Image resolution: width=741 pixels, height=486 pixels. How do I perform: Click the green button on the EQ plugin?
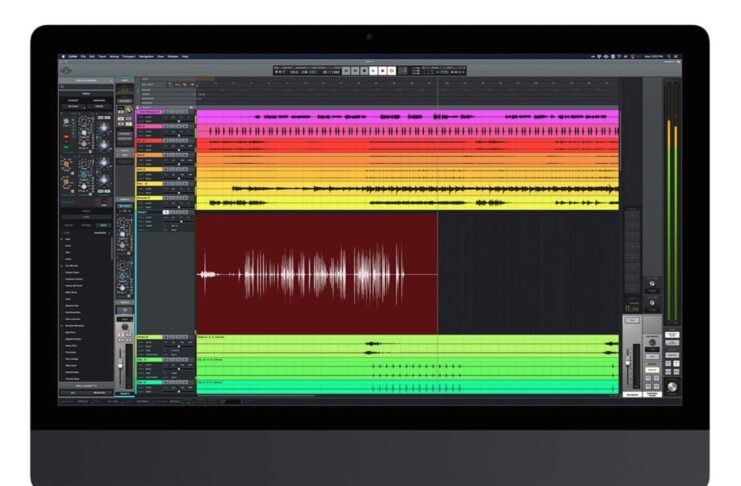click(x=66, y=147)
